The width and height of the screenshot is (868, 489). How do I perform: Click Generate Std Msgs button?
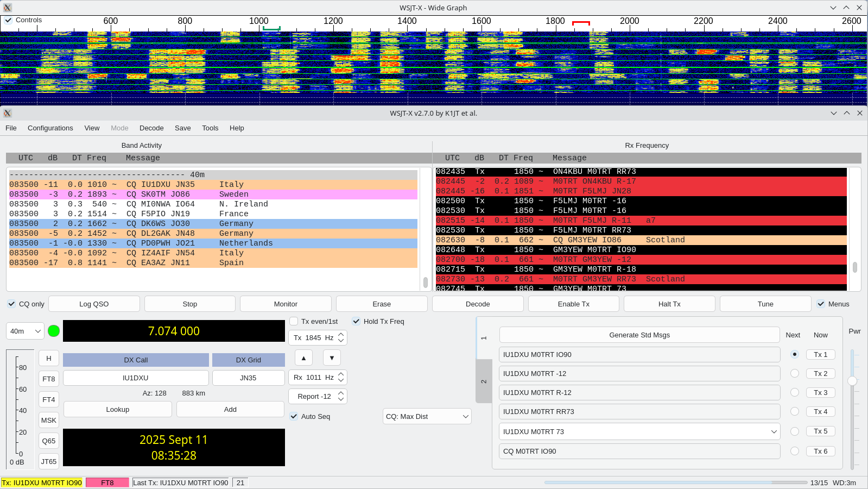[639, 335]
